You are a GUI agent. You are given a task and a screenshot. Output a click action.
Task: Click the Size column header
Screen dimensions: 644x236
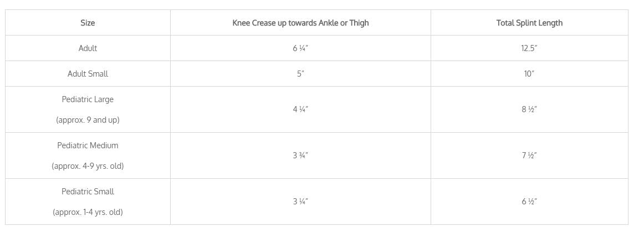88,23
